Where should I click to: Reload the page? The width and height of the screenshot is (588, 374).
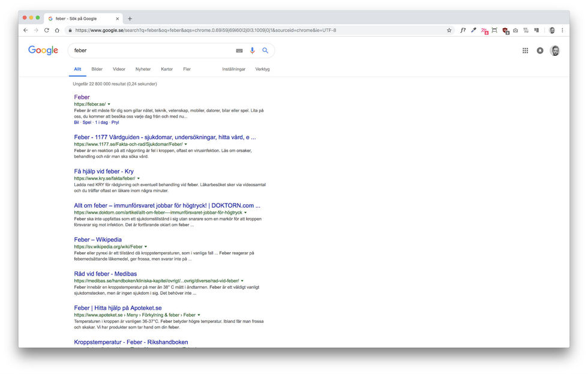[x=46, y=29]
